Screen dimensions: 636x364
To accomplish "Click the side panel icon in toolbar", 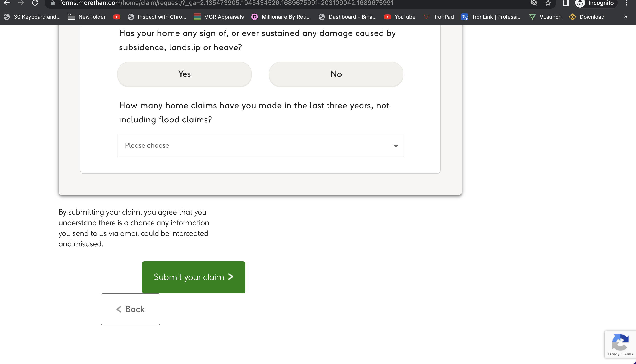I will tap(565, 3).
